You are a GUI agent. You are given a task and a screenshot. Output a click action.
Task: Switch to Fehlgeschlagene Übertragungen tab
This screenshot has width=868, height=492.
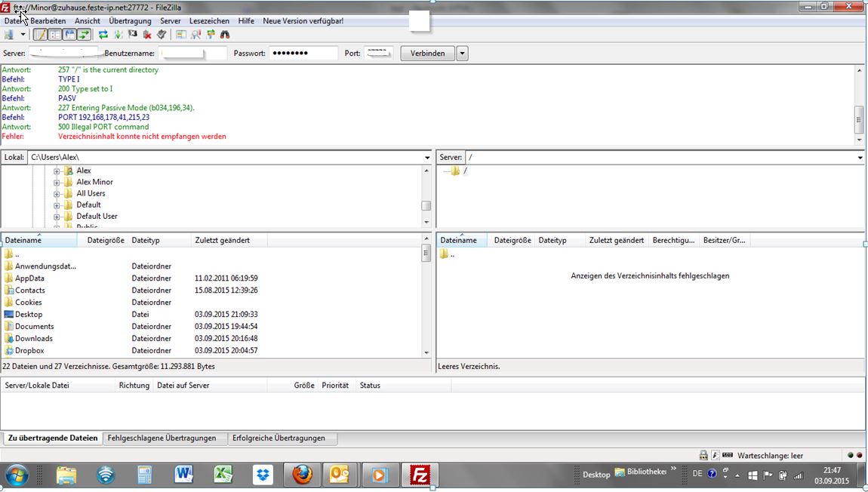(162, 438)
